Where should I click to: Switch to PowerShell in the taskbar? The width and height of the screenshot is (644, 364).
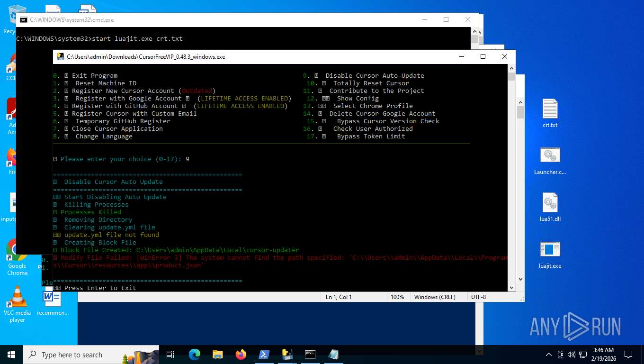(264, 355)
